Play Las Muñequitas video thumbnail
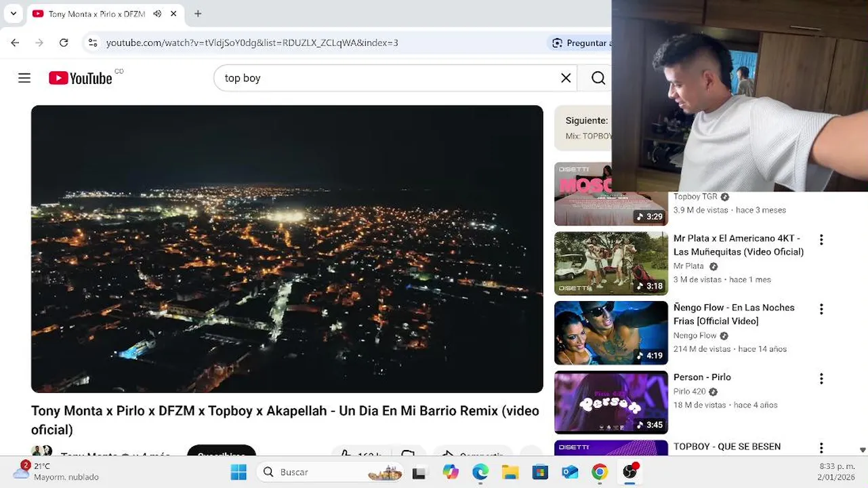The image size is (868, 488). point(611,264)
